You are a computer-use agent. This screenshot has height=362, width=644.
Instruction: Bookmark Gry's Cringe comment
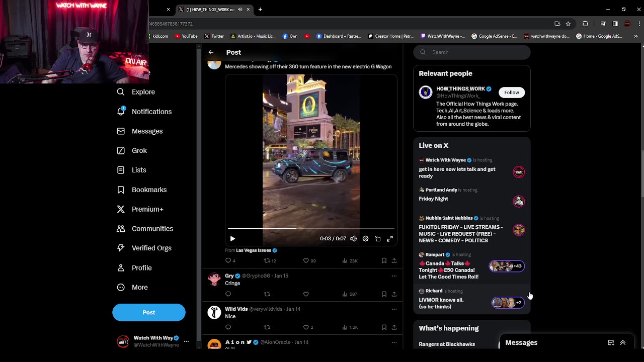coord(384,294)
